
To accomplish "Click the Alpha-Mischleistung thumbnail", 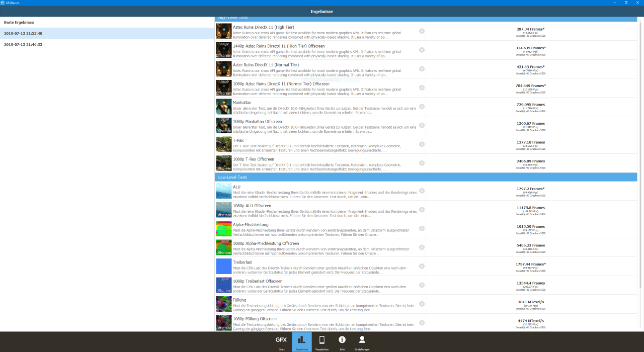I will pyautogui.click(x=224, y=228).
